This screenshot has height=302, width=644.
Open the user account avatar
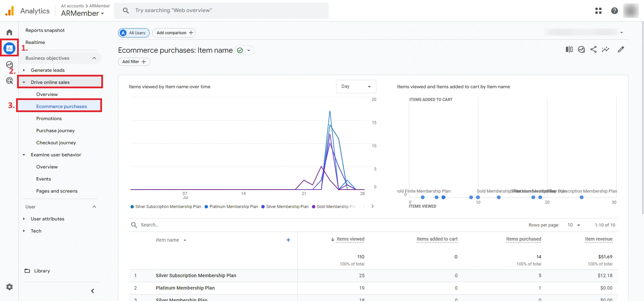point(631,10)
